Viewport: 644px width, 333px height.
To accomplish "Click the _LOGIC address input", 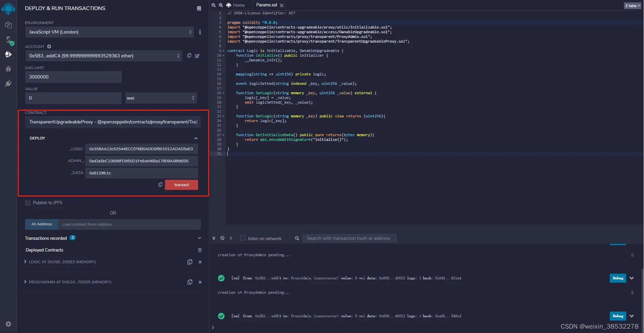I will [141, 149].
